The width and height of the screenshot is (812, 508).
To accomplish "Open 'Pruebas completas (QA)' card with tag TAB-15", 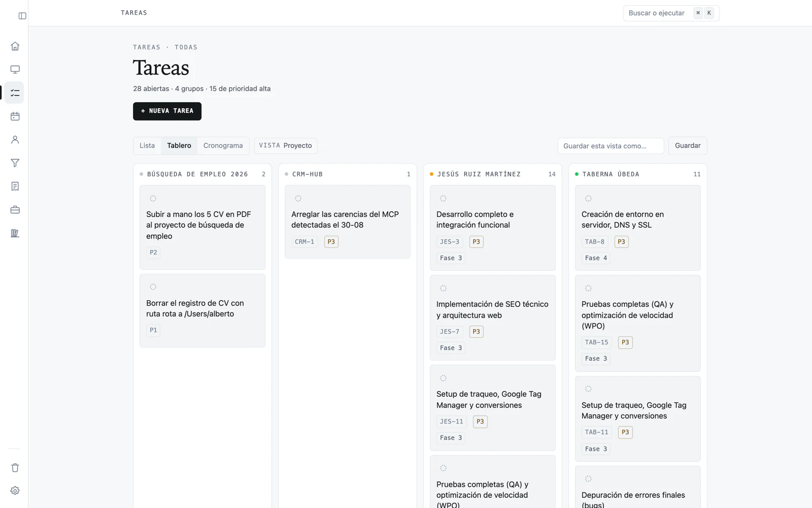I will [638, 323].
